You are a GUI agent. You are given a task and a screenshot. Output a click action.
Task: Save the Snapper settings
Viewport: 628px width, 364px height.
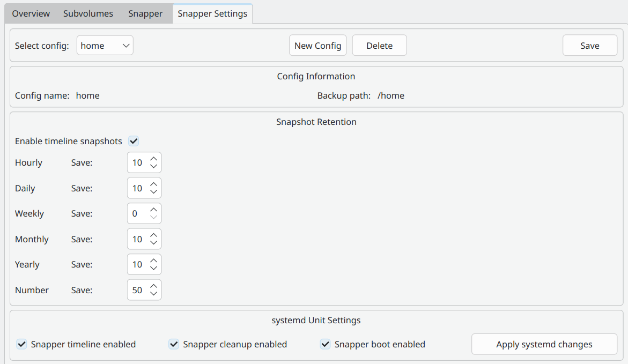click(589, 45)
